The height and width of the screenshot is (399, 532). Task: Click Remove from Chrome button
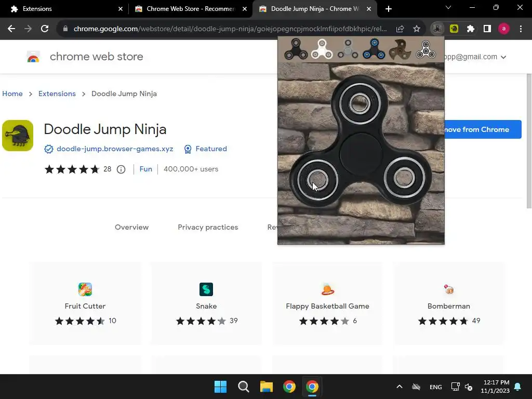[483, 129]
